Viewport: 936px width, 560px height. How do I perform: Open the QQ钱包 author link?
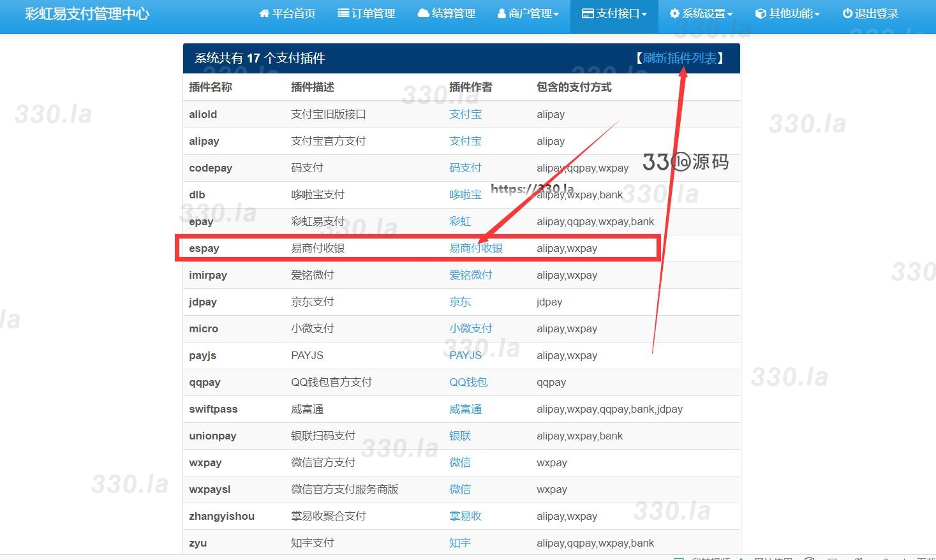pos(468,382)
